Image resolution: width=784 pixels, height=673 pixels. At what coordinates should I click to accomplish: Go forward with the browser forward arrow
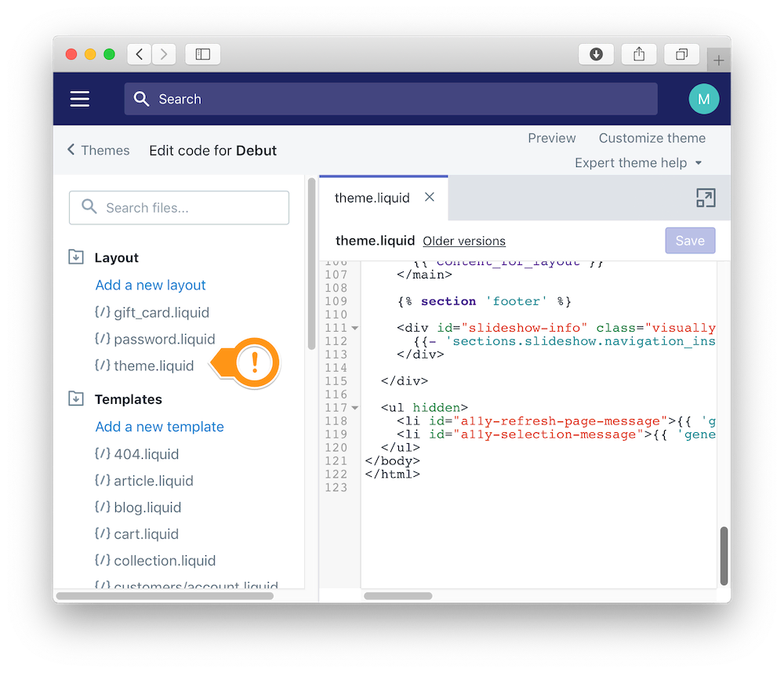[x=164, y=54]
